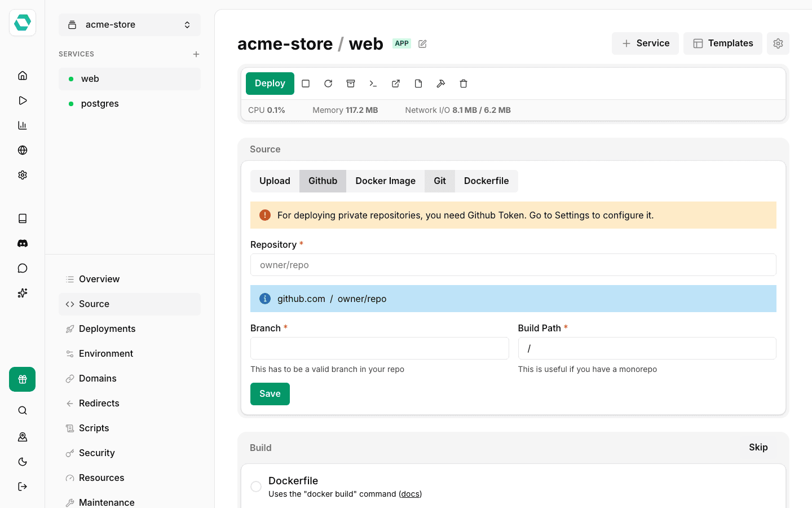Click the 'Memory 117.2 MB' stat
The height and width of the screenshot is (508, 812).
[x=345, y=110]
